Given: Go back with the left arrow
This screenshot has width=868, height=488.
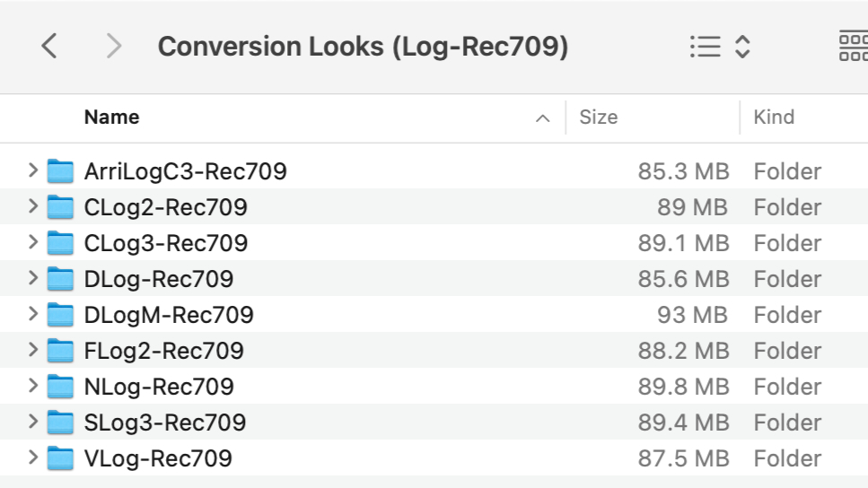Looking at the screenshot, I should pos(49,46).
